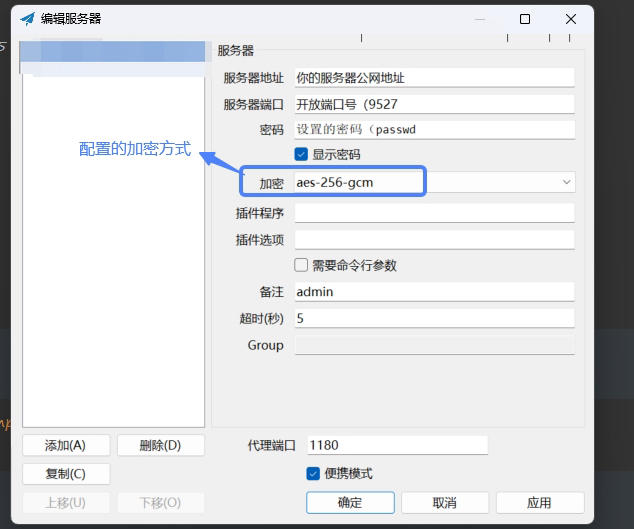This screenshot has height=529, width=634.
Task: Click the 添加(A) button
Action: coord(66,445)
